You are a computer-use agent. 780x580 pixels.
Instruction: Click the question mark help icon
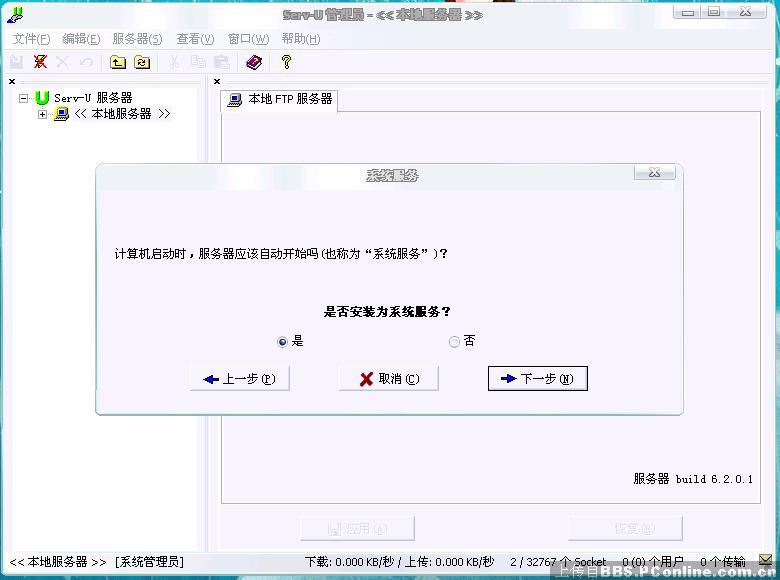pyautogui.click(x=286, y=62)
